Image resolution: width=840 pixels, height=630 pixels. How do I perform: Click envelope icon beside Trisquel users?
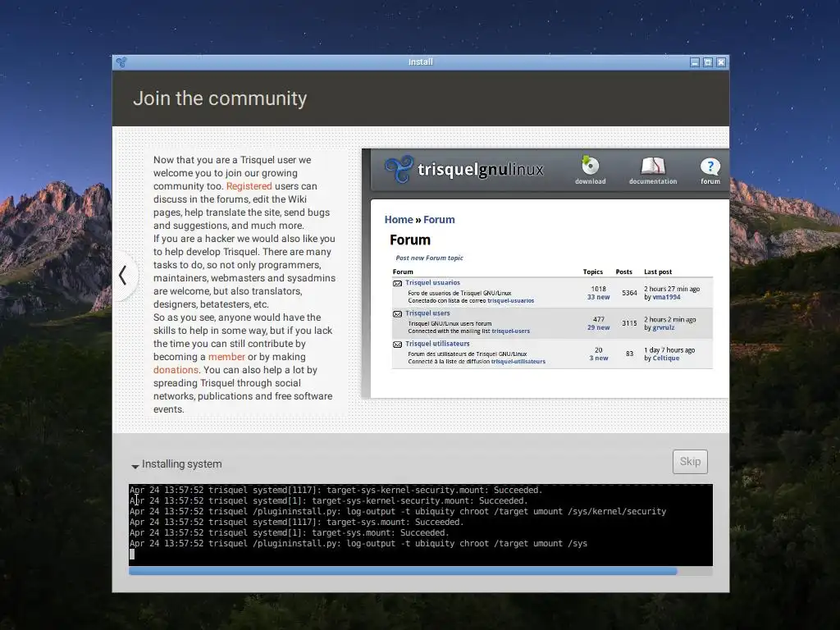coord(398,314)
